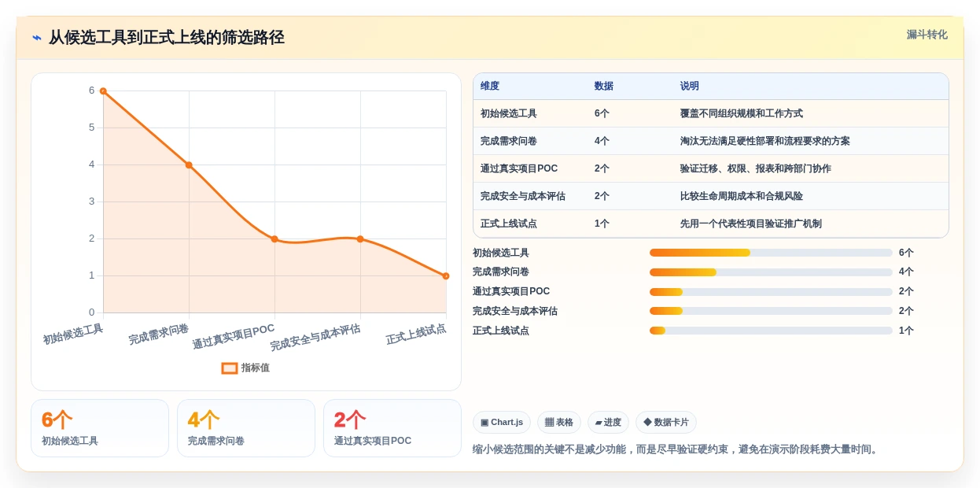Click the chart point for 初始候选工具

click(x=103, y=91)
